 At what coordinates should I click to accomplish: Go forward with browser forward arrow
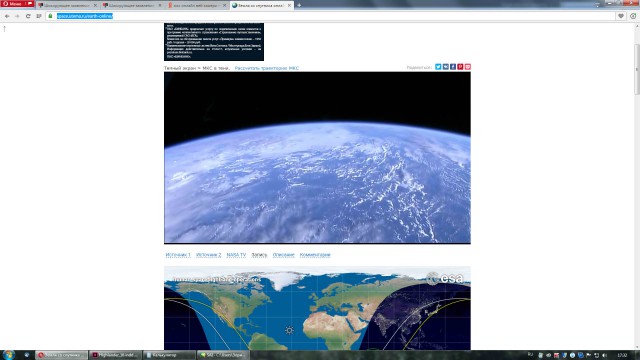pyautogui.click(x=17, y=16)
